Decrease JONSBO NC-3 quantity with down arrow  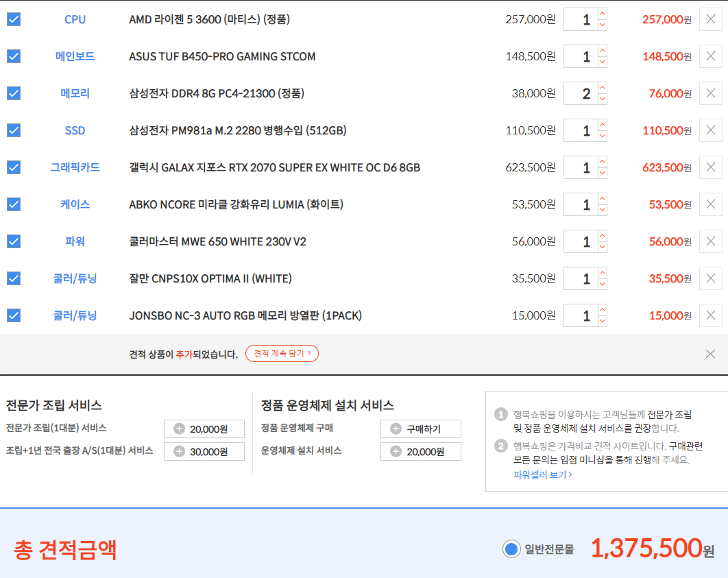pyautogui.click(x=602, y=322)
